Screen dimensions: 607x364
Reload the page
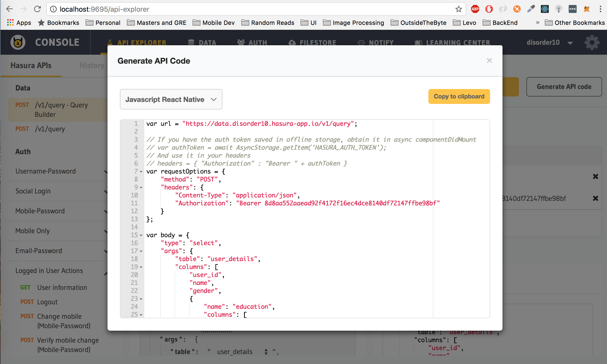tap(38, 9)
